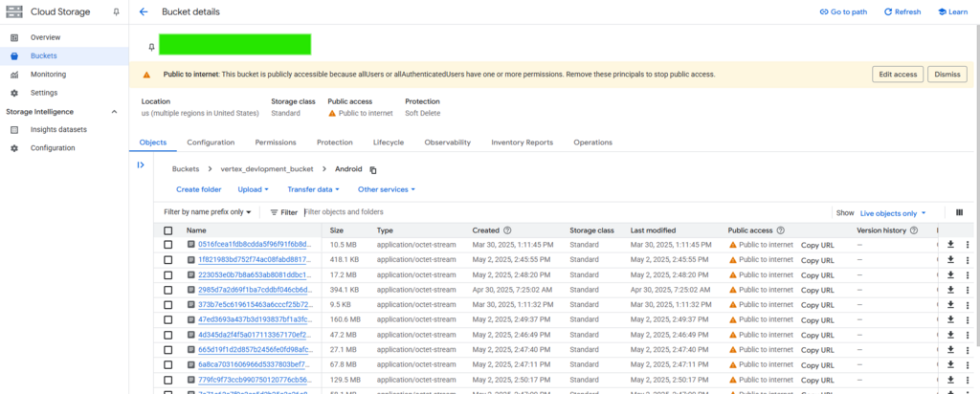Open more actions for 1f821983bd752f74ac08fabd8817 row
Screen dimensions: 980x394
coord(968,259)
